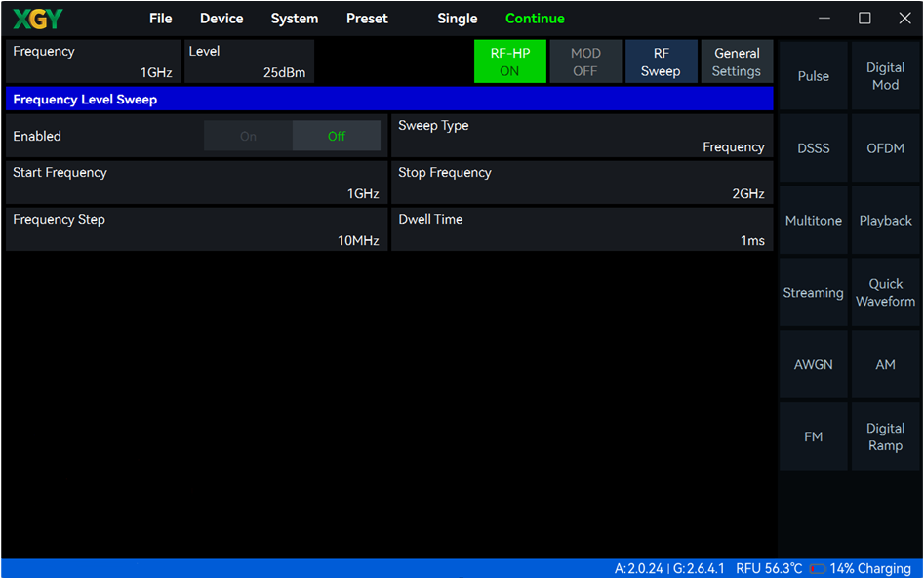
Task: Click the Frequency Level Sweep header
Action: [x=389, y=99]
